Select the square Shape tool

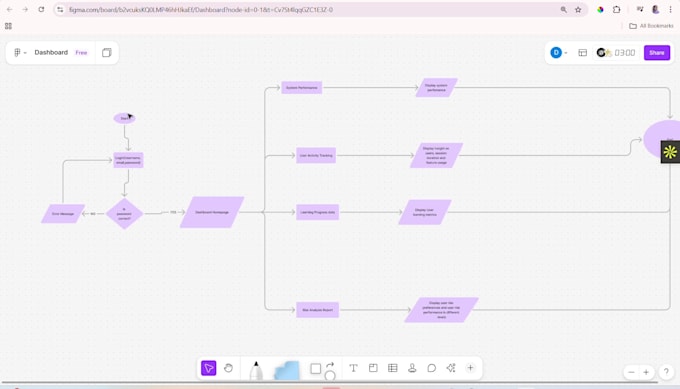[x=316, y=369]
